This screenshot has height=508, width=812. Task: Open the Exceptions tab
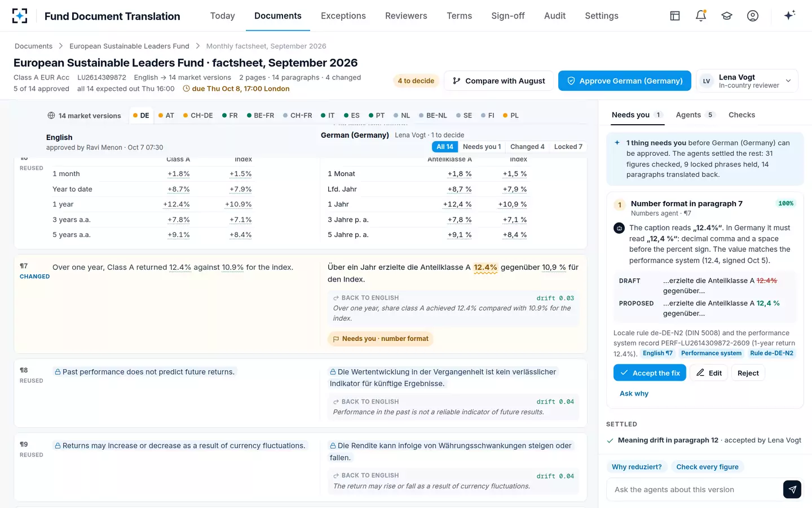[343, 16]
